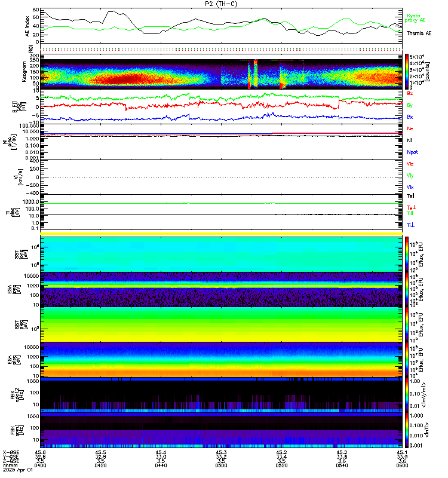Click the "0400" time tick label
This screenshot has width=448, height=478.
click(40, 465)
